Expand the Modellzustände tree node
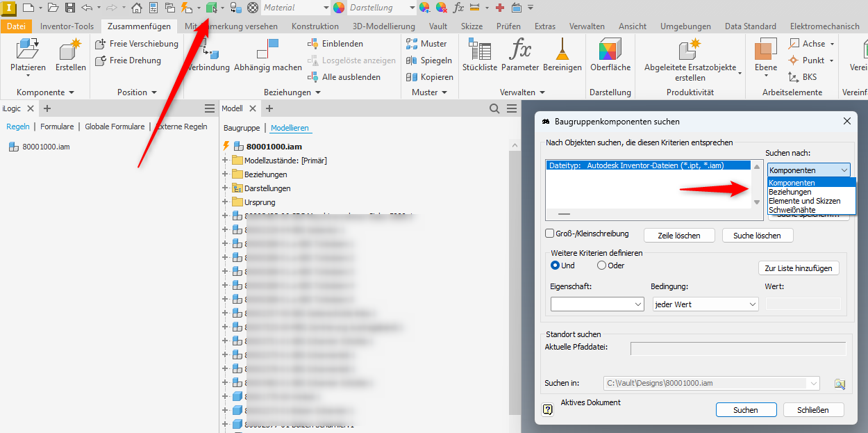The width and height of the screenshot is (868, 433). 225,161
